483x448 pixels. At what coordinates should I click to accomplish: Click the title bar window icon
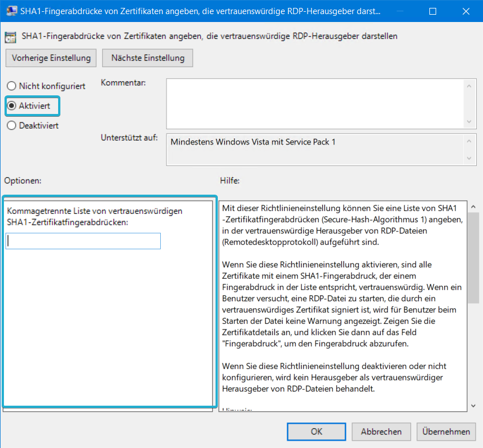[11, 11]
